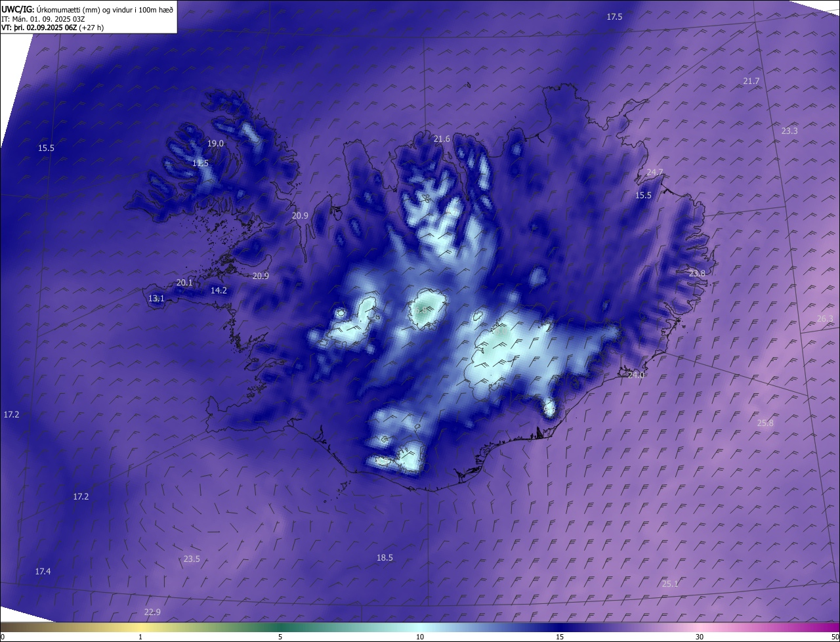This screenshot has width=840, height=642.
Task: Click the wind value 21.6
Action: 442,139
